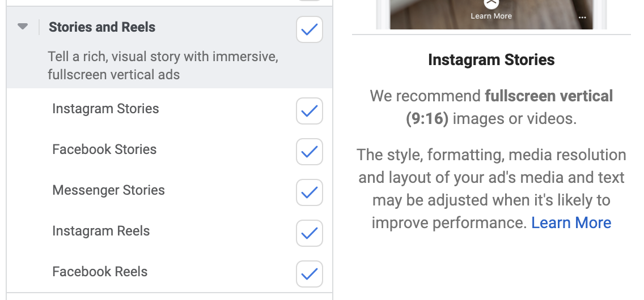Collapse the Stories and Reels section triangle

pos(23,27)
